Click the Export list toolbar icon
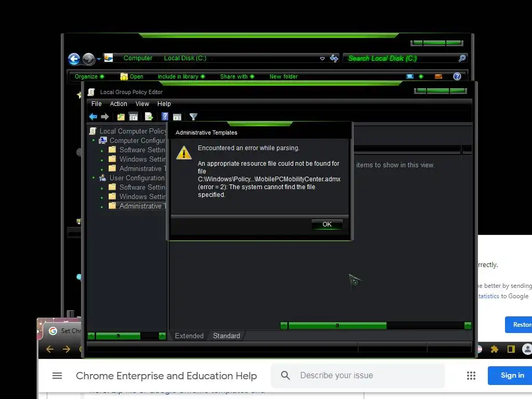532x399 pixels. (x=149, y=117)
